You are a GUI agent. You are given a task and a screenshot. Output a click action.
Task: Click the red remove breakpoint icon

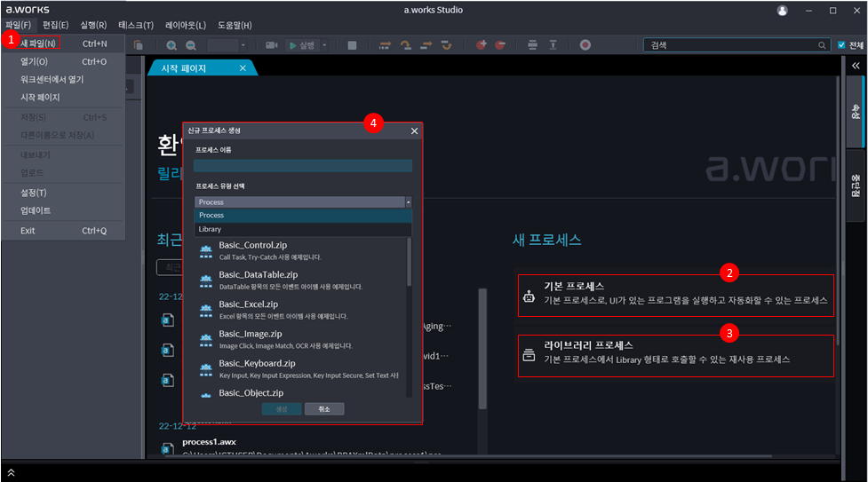500,45
